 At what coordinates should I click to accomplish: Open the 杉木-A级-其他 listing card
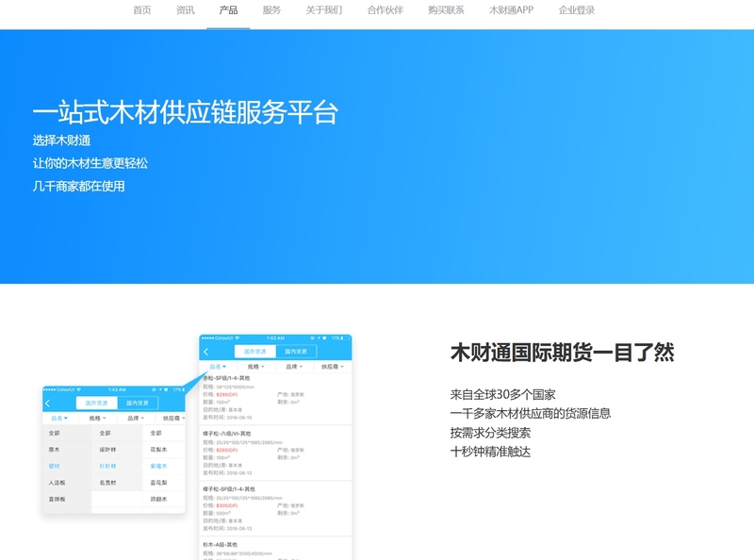275,550
